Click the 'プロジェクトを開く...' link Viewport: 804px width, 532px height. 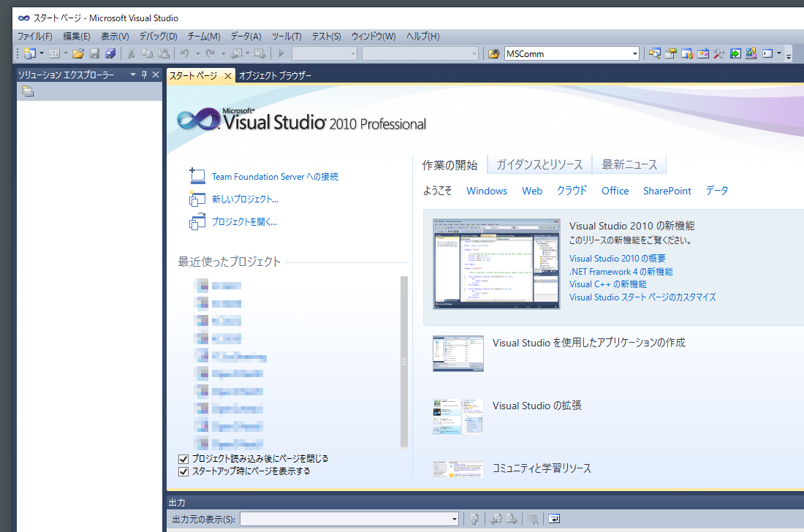[x=244, y=222]
